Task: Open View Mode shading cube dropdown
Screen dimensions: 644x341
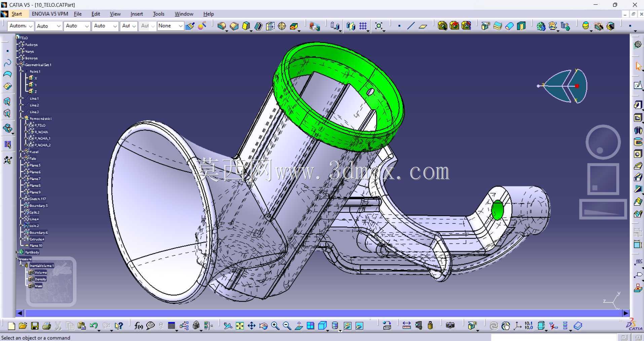Action: click(323, 326)
